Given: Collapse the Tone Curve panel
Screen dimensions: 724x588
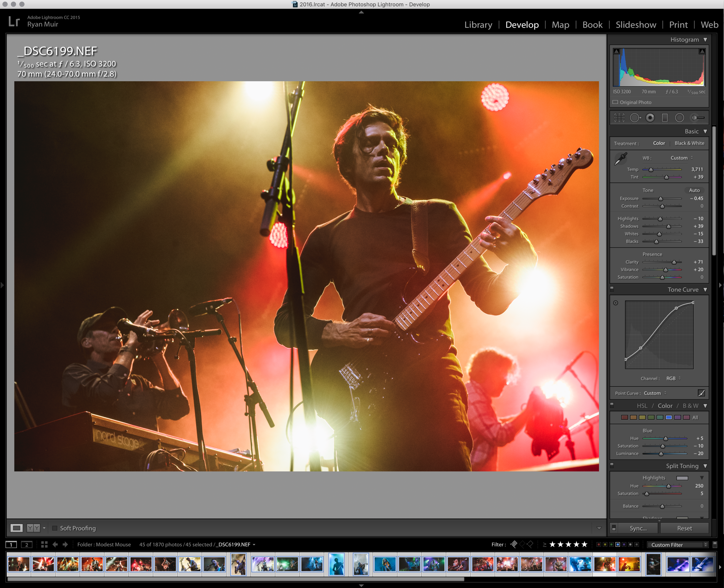Looking at the screenshot, I should 705,290.
